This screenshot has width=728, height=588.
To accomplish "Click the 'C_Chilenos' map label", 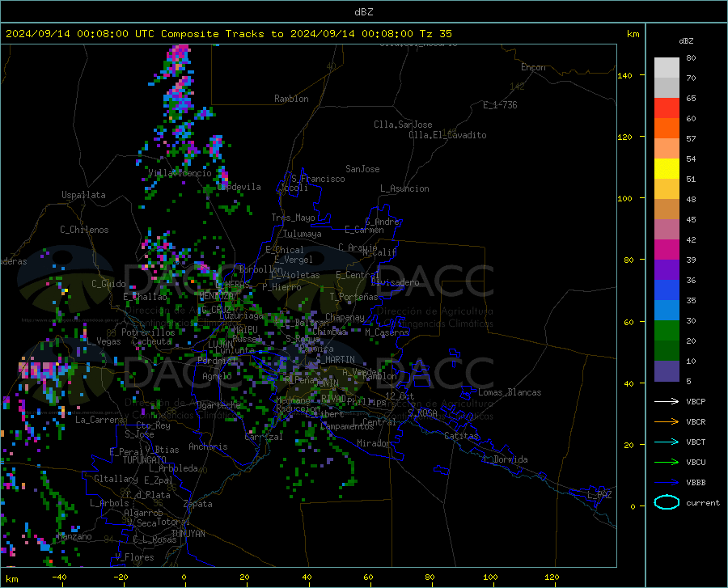I will [84, 230].
